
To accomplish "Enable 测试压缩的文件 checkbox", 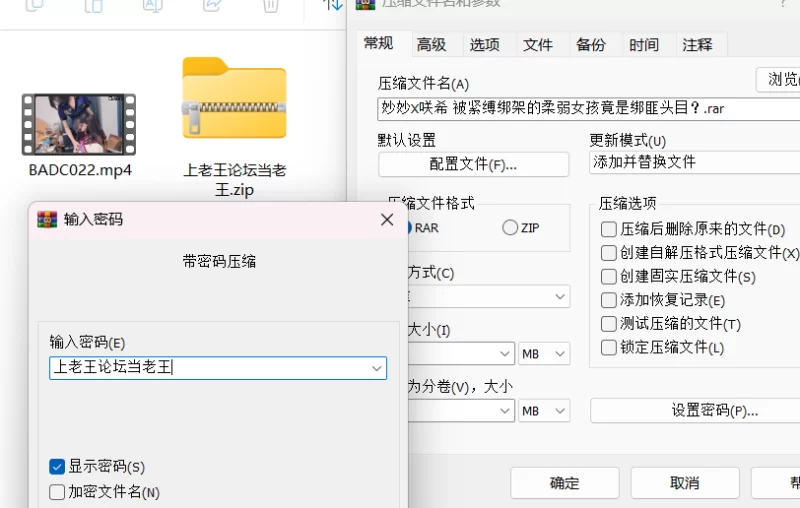I will [x=609, y=324].
